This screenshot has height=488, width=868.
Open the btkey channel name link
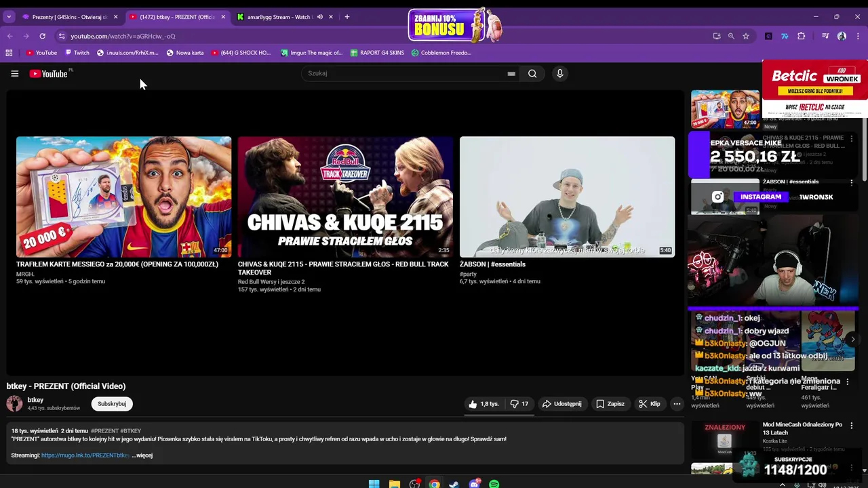pos(35,400)
